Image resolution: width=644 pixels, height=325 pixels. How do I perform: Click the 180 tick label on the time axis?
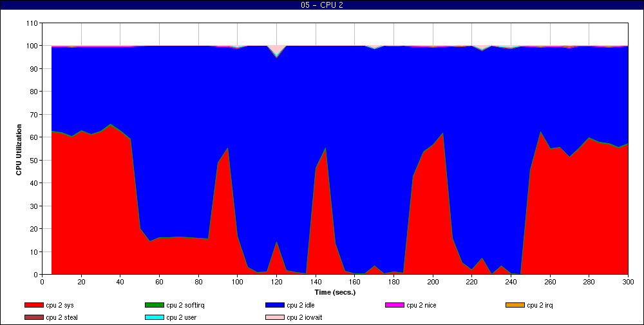point(393,282)
